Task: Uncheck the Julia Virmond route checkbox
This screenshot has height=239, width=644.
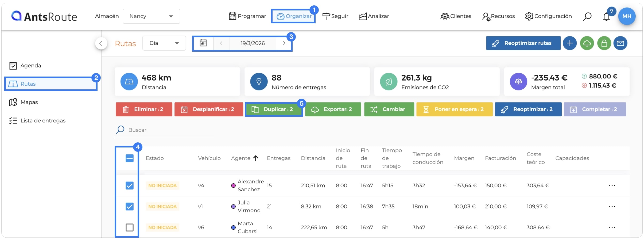Action: tap(130, 206)
